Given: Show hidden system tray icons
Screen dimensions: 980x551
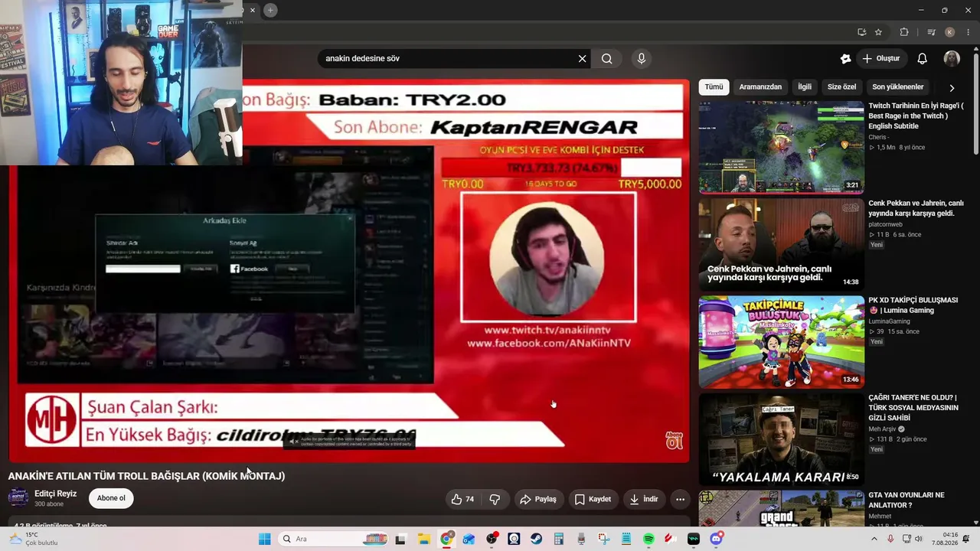Looking at the screenshot, I should pos(874,539).
